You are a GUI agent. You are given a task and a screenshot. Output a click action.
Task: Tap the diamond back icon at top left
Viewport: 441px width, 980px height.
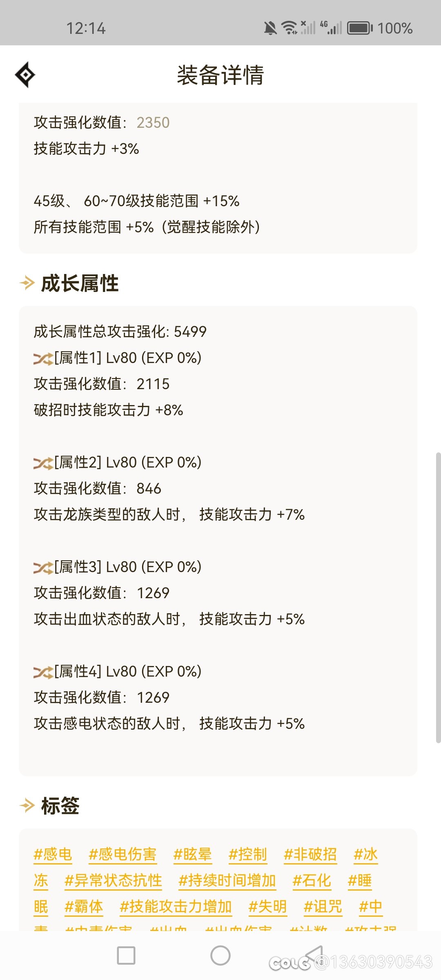click(x=25, y=75)
